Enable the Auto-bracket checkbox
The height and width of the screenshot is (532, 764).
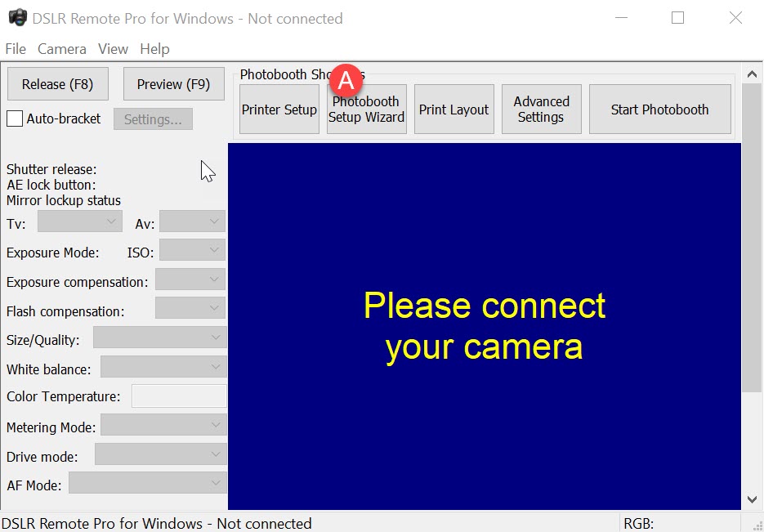click(x=15, y=118)
